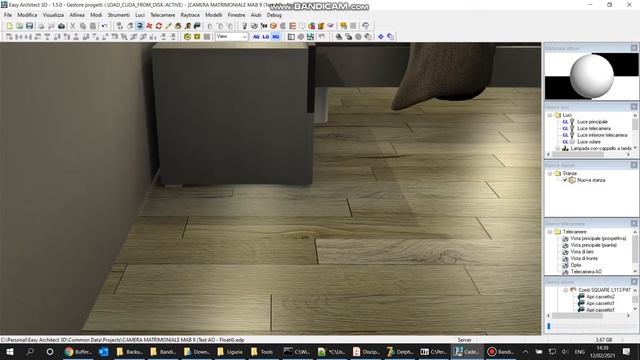Collapse the material preview panel button
Viewport: 640px width, 360px height.
point(634,48)
